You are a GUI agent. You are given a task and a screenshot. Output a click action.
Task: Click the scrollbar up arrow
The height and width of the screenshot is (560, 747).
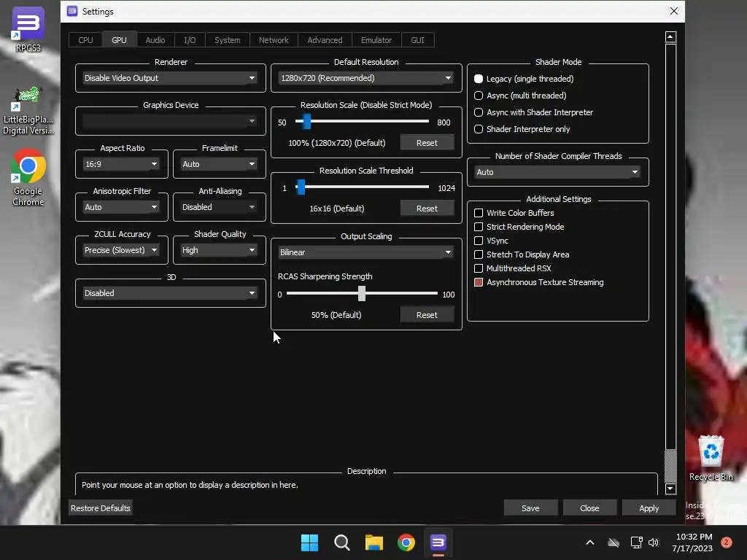click(670, 36)
